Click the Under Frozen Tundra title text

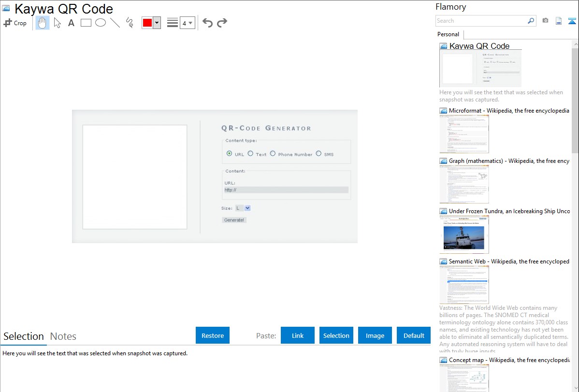[509, 211]
